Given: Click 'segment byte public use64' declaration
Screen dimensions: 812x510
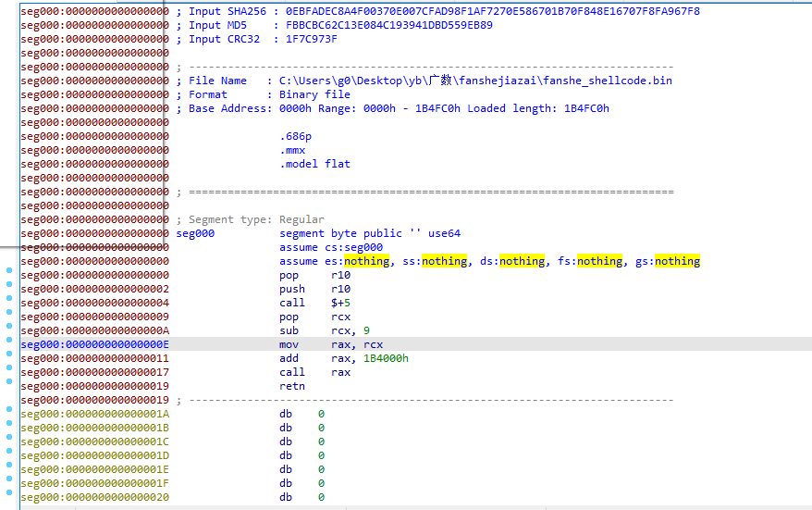Looking at the screenshot, I should [x=370, y=234].
